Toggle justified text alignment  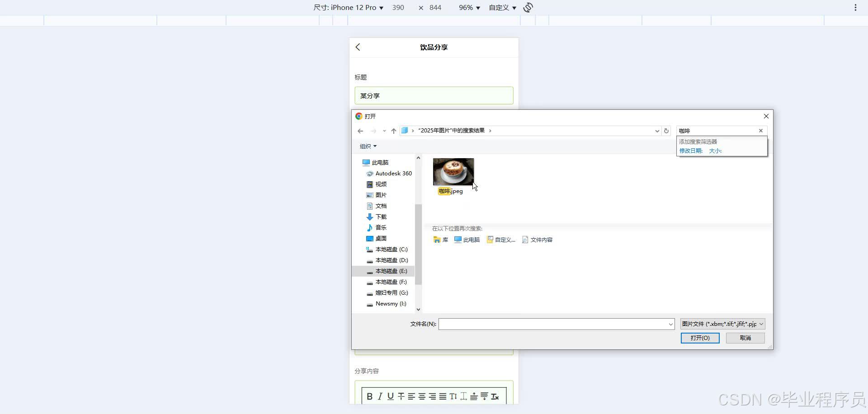click(443, 396)
